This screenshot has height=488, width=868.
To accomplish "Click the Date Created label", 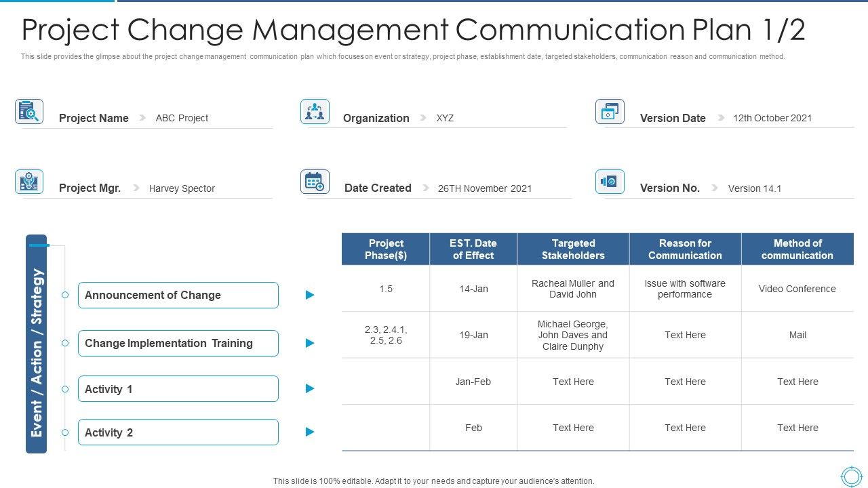I will tap(378, 188).
